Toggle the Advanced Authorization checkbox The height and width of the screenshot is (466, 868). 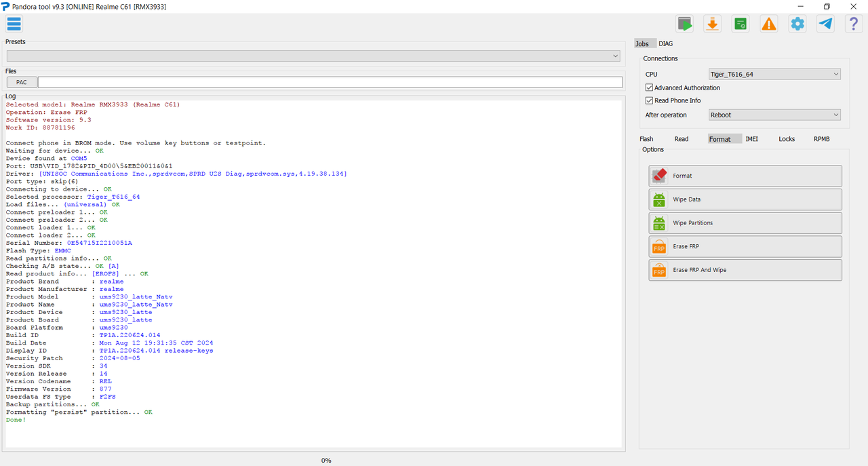pyautogui.click(x=649, y=88)
